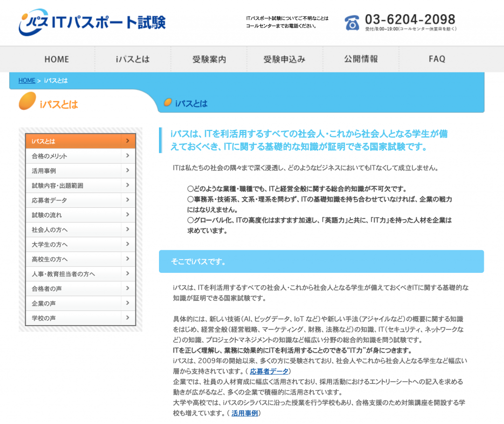Image resolution: width=504 pixels, height=424 pixels.
Task: Click the telephone icon beside the call center number
Action: click(x=352, y=23)
